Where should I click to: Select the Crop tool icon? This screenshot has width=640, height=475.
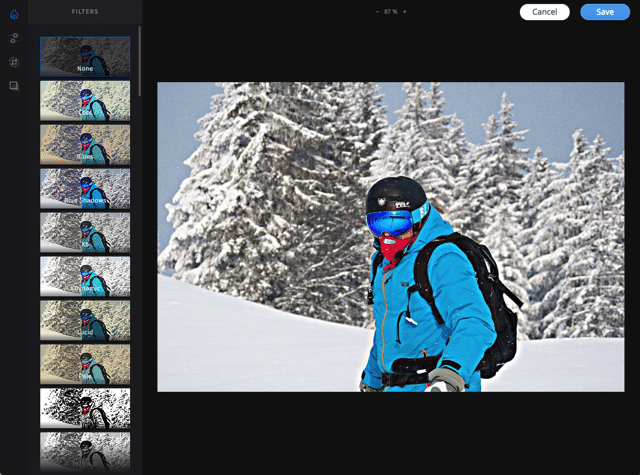tap(14, 62)
